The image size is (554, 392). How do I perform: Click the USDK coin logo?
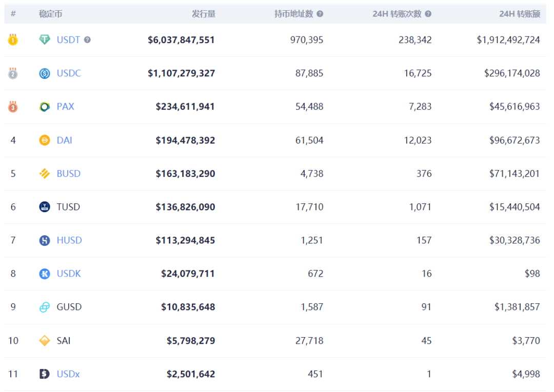[45, 274]
